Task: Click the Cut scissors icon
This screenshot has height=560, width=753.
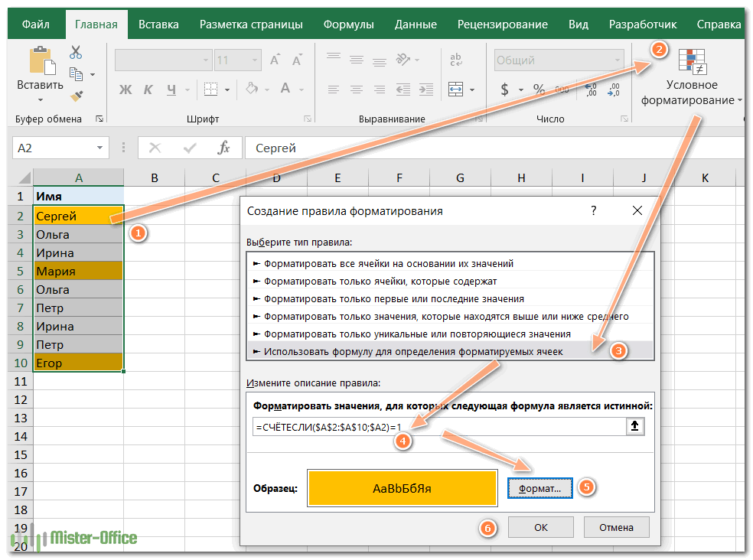Action: pos(76,52)
